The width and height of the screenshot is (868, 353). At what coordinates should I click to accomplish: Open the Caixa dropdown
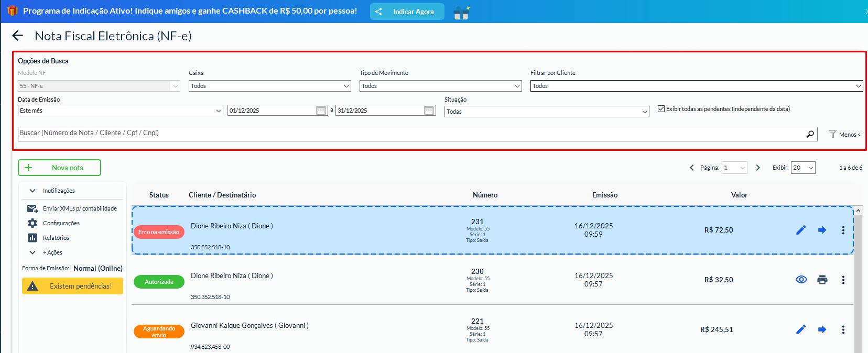[269, 86]
